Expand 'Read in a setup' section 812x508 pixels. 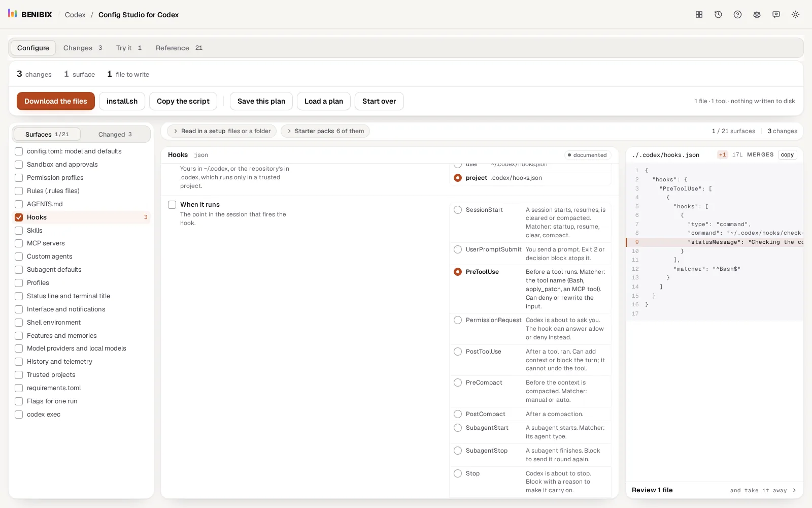(222, 131)
